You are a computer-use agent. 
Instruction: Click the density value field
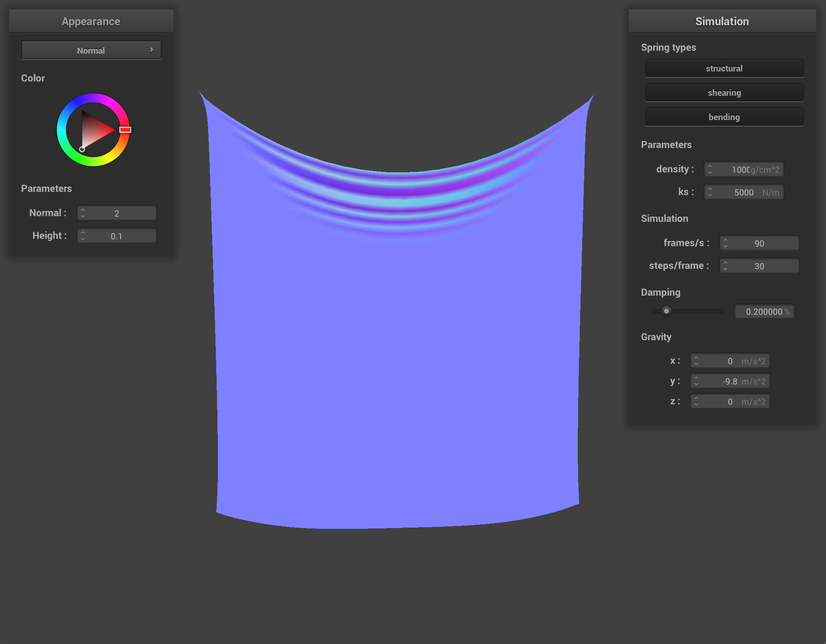pos(744,169)
